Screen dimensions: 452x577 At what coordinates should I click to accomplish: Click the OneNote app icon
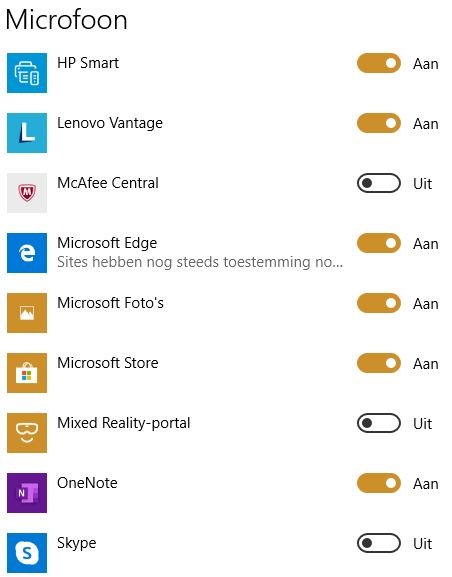(x=27, y=493)
